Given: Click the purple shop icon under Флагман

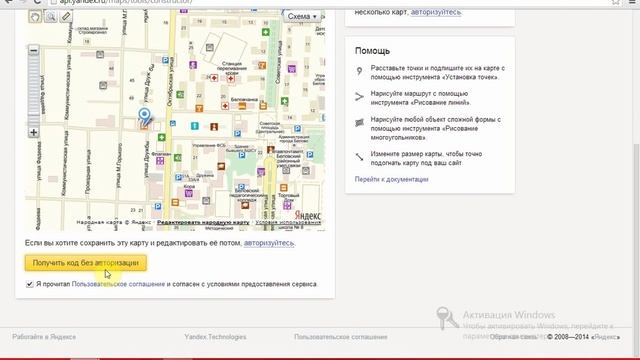Looking at the screenshot, I should 160,161.
